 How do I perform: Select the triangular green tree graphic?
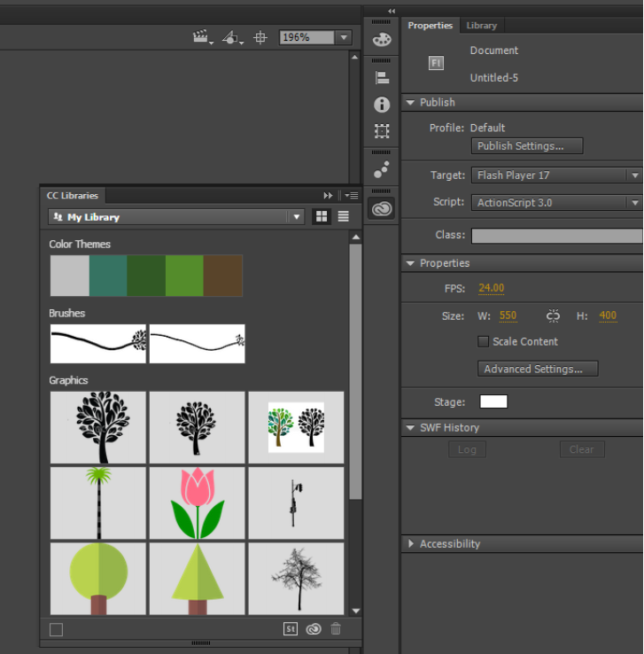[198, 579]
